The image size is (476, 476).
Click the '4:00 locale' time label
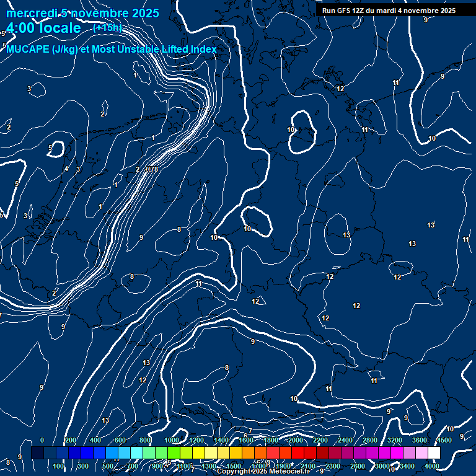(x=43, y=28)
